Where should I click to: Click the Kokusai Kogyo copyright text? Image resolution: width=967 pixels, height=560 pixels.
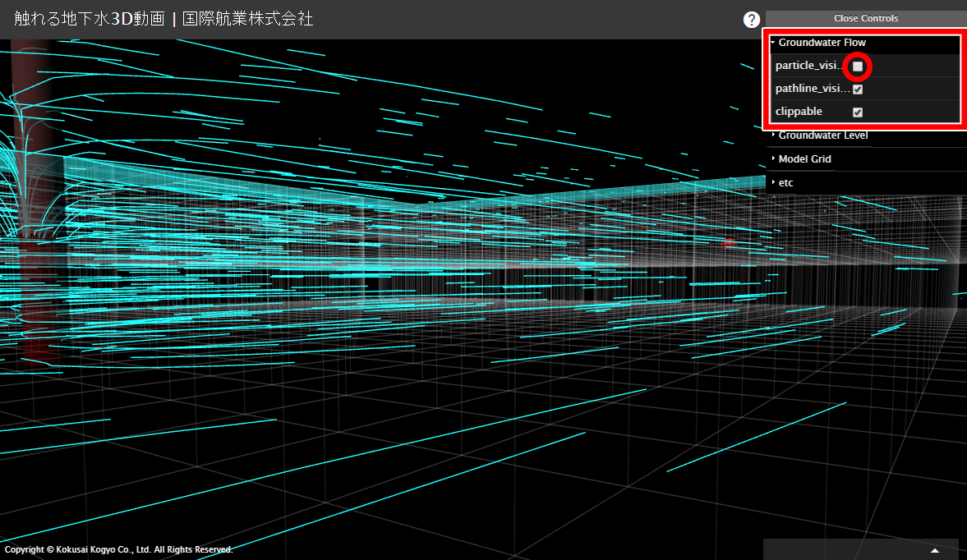click(x=118, y=549)
